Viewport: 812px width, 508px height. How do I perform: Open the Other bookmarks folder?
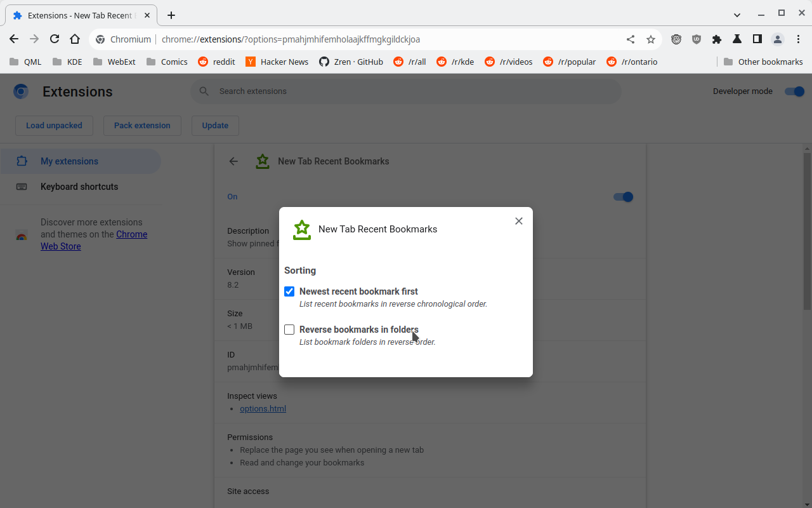click(764, 62)
